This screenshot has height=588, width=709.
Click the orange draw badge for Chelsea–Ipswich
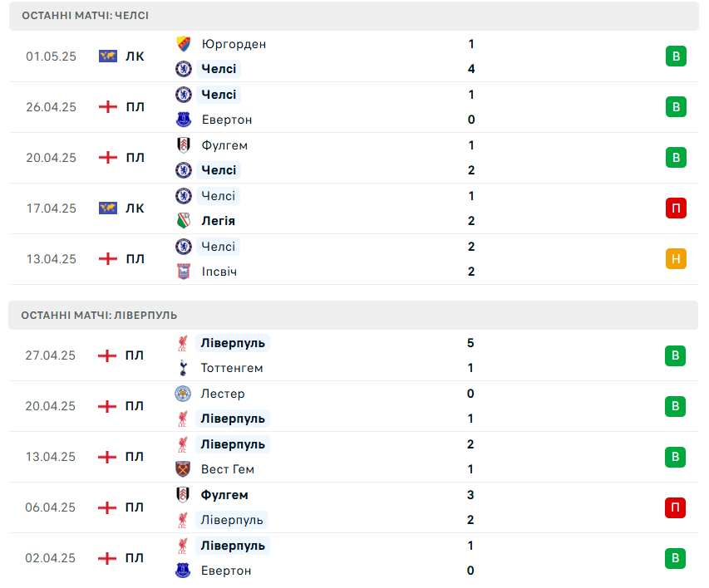coord(676,258)
